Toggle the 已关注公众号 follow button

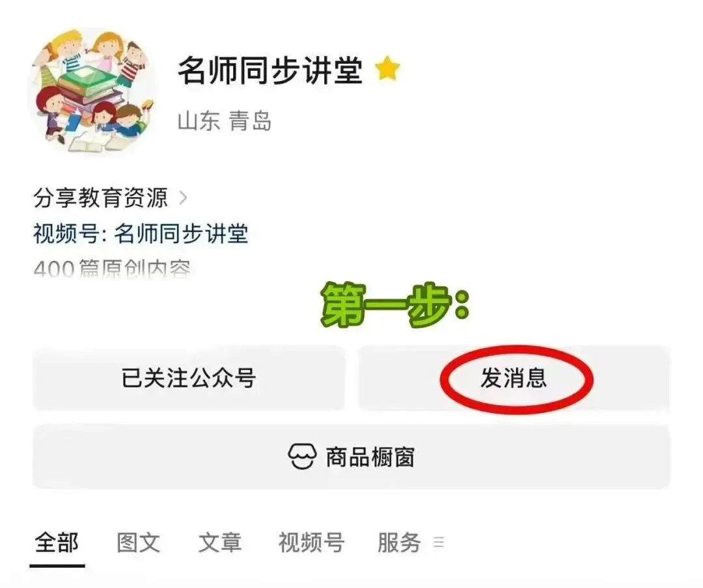point(189,378)
